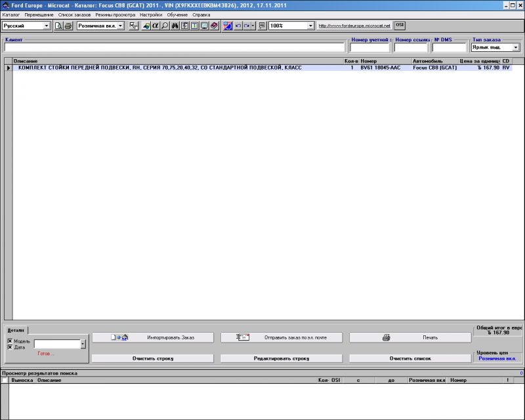The width and height of the screenshot is (525, 420).
Task: Click the Автомобиль column header
Action: [435, 61]
